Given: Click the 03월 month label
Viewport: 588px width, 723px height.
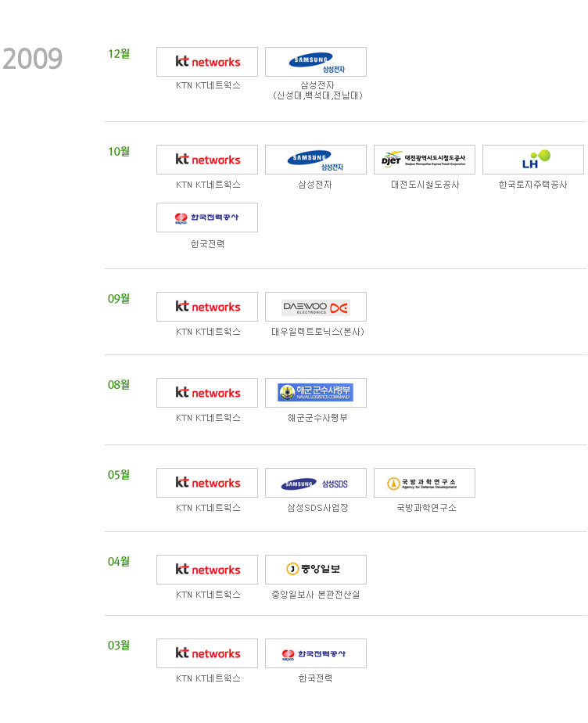Looking at the screenshot, I should click(119, 646).
